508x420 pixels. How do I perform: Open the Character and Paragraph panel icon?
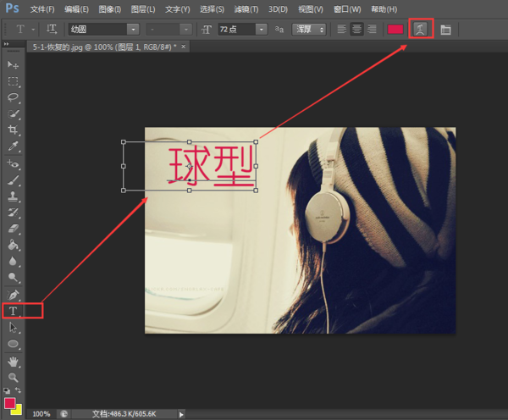[446, 30]
